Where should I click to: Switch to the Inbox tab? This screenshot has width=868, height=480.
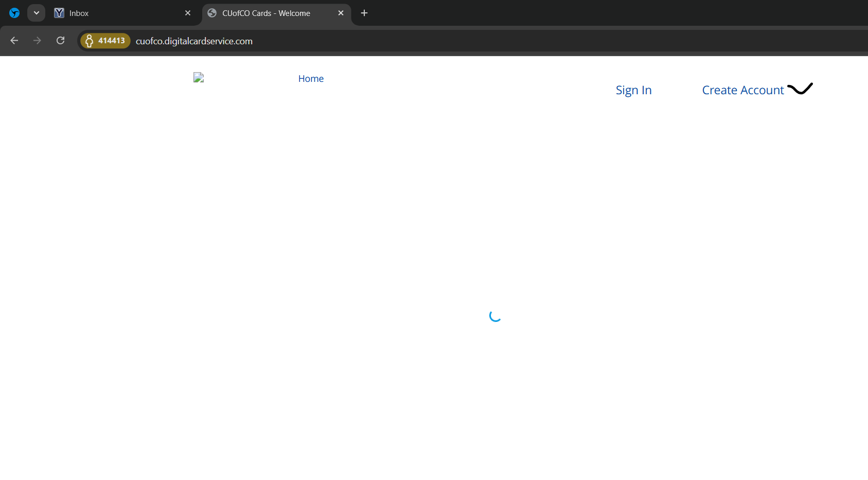pyautogui.click(x=118, y=13)
